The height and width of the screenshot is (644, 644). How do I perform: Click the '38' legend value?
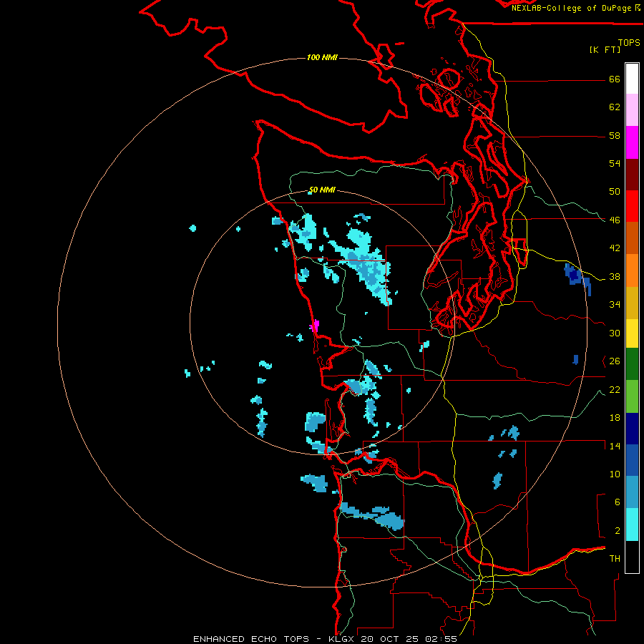(x=615, y=277)
